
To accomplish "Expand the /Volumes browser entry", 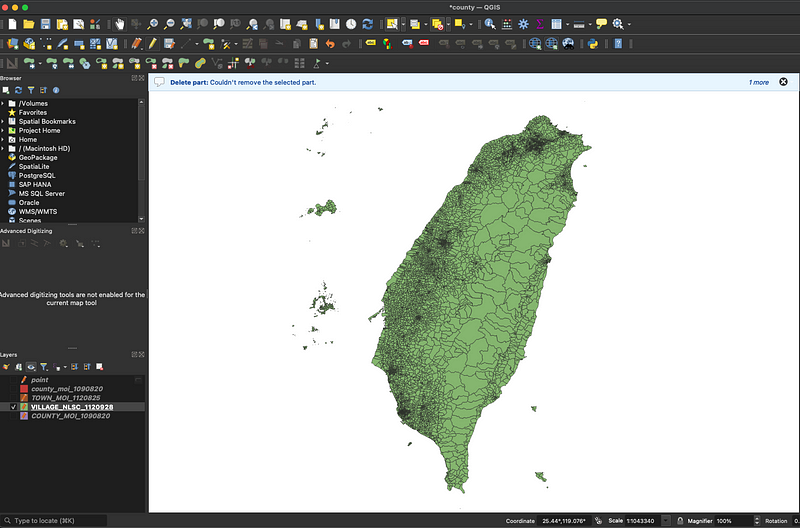I will [3, 103].
